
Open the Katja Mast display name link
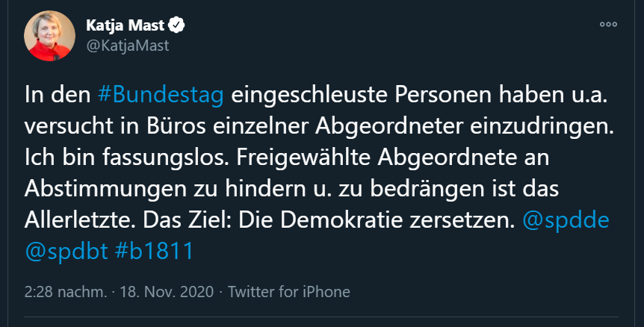[x=129, y=26]
